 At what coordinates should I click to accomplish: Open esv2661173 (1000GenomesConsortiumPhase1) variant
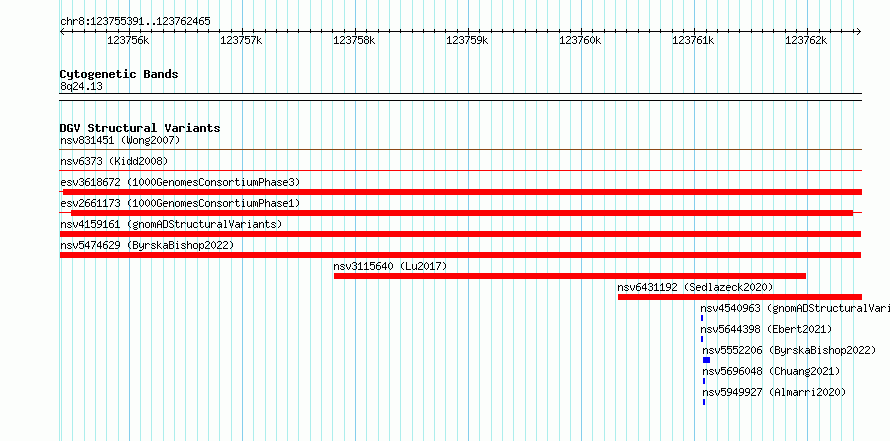point(180,203)
